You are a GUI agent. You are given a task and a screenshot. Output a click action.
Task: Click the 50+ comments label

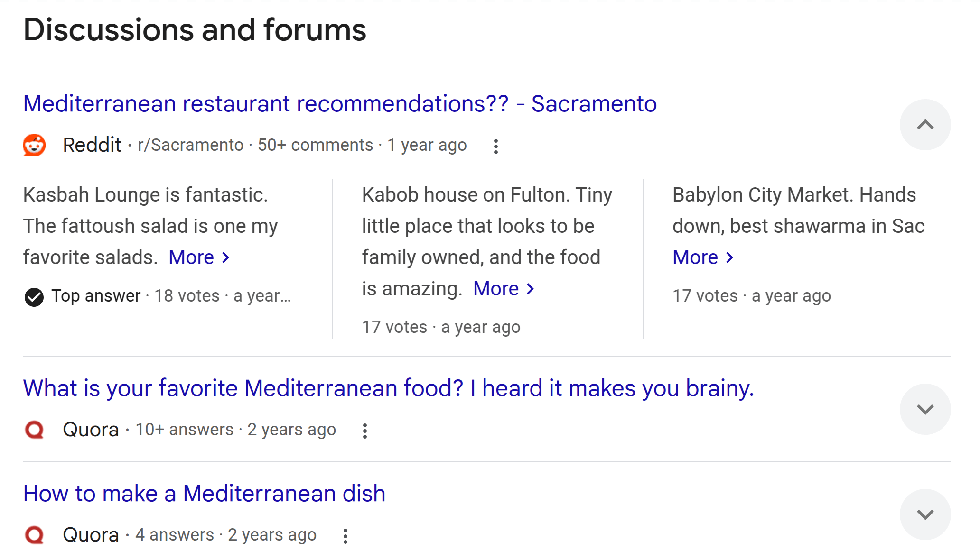[x=315, y=145]
